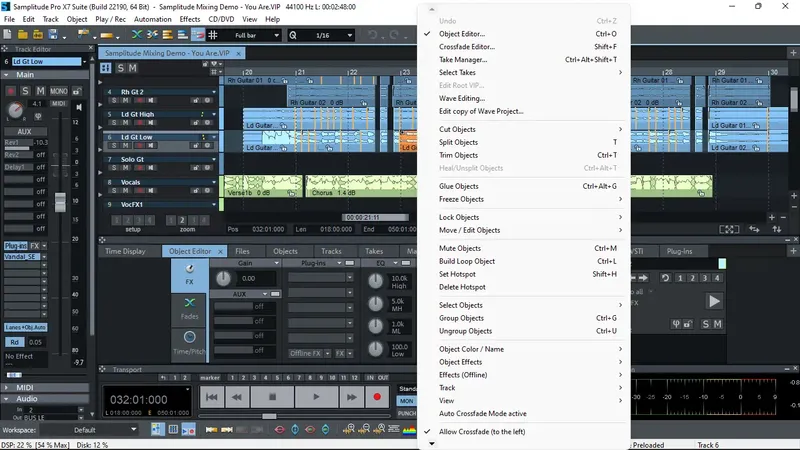Image resolution: width=800 pixels, height=450 pixels.
Task: Click the AUX button in Track Editor
Action: (x=24, y=131)
